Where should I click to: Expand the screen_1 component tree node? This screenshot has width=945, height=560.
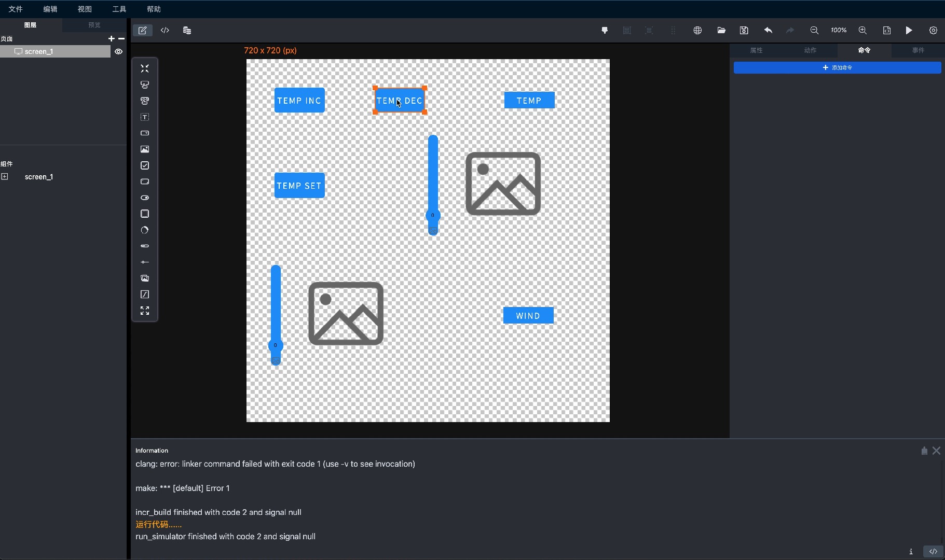[5, 177]
